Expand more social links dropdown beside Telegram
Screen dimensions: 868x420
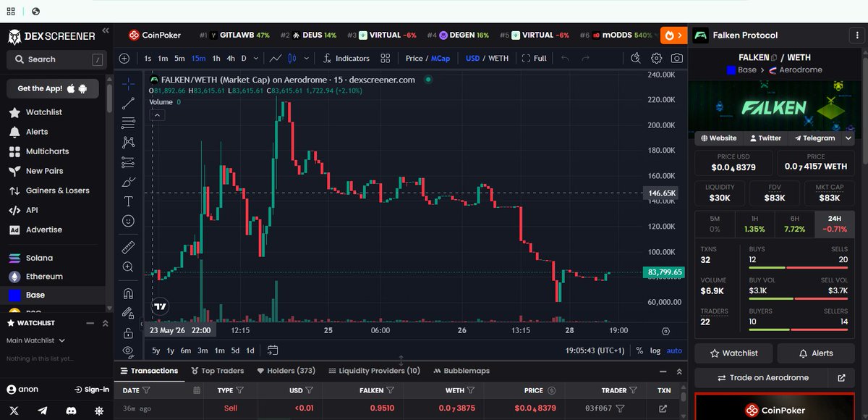[x=848, y=138]
